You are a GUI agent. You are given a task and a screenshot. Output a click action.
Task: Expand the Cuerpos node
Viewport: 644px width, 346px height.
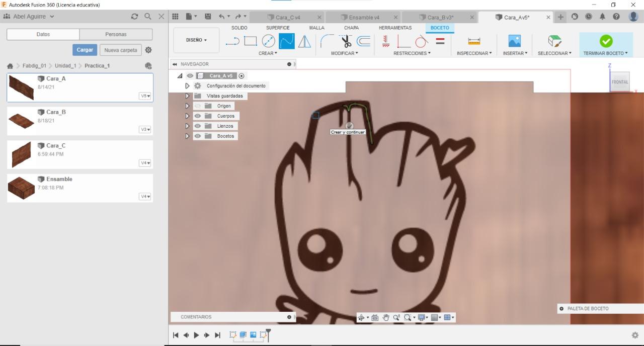[x=188, y=116]
